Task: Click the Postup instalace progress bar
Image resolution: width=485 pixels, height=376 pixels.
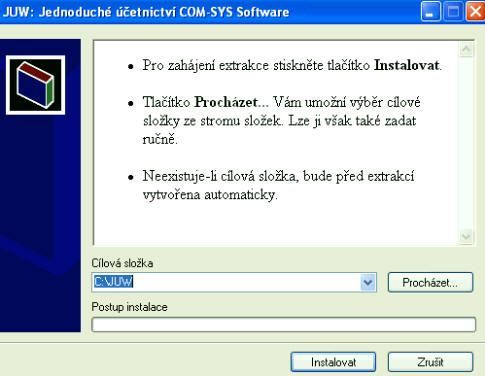Action: pyautogui.click(x=283, y=325)
